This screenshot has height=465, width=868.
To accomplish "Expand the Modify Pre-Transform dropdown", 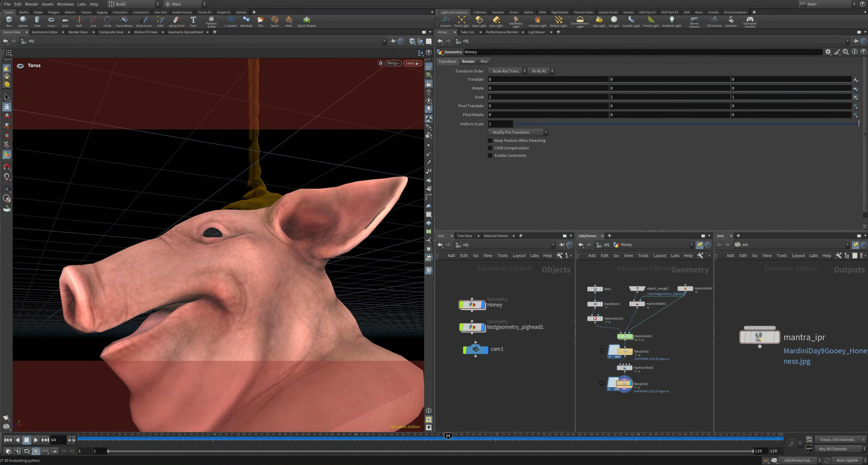I will point(518,132).
